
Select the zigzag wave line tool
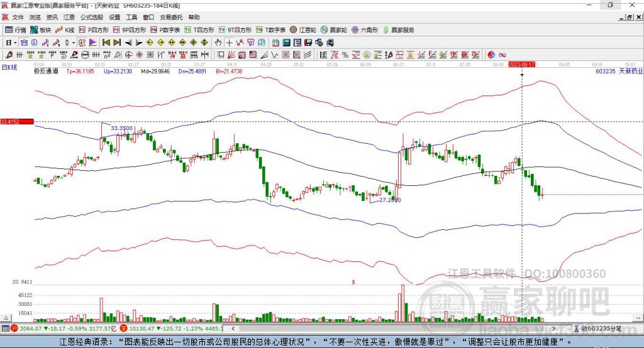274,55
